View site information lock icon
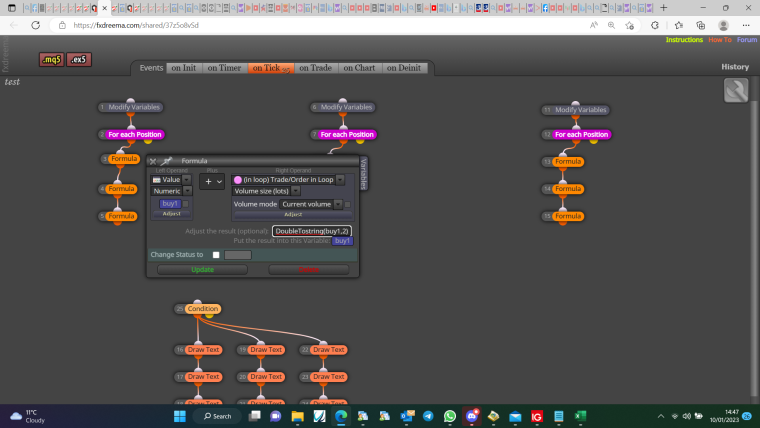This screenshot has height=428, width=760. click(62, 25)
